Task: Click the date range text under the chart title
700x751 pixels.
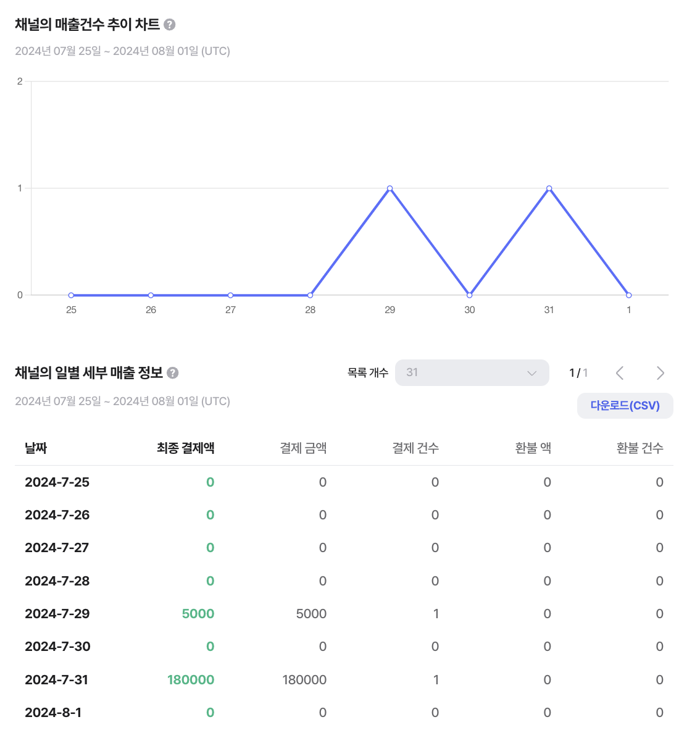Action: (x=122, y=51)
